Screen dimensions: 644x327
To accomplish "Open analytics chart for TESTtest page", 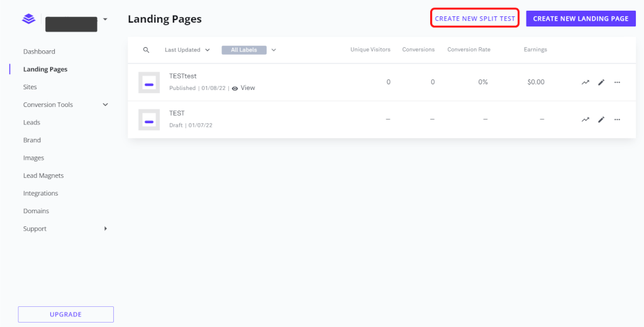I will [x=586, y=82].
